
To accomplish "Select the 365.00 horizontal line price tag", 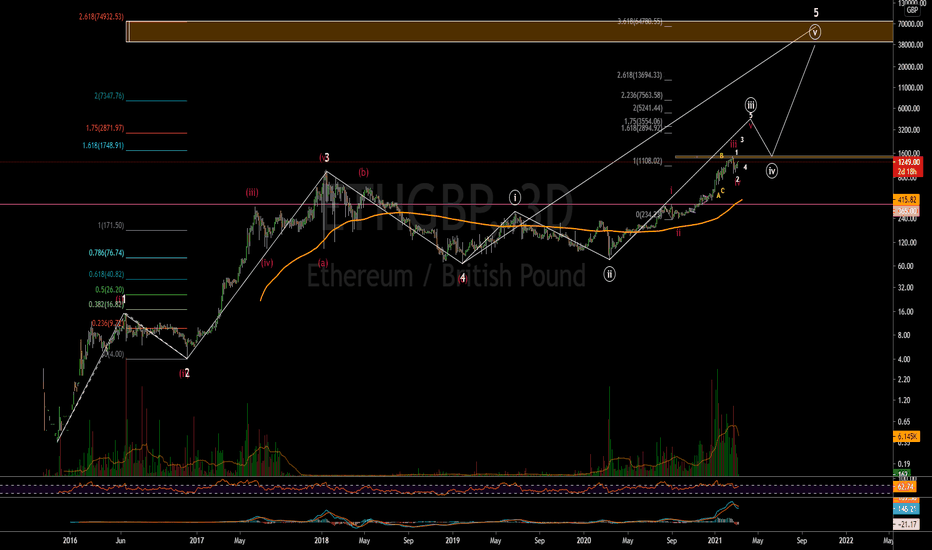I will click(906, 211).
